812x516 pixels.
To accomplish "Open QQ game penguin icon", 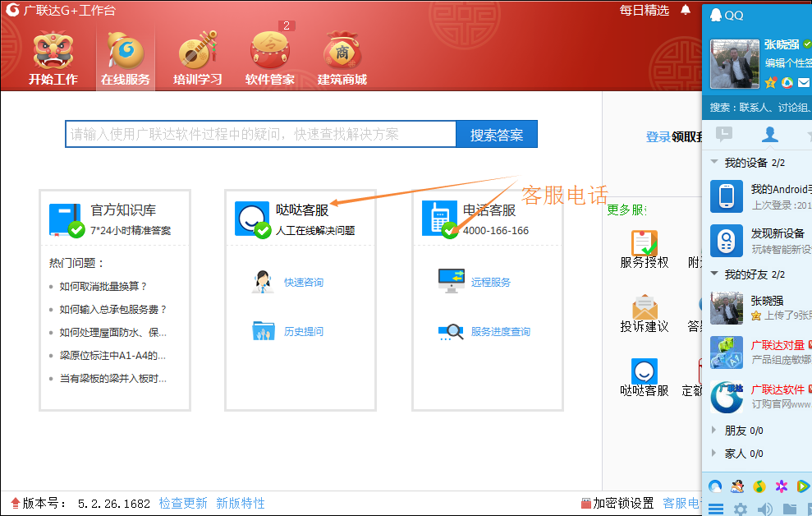I will pyautogui.click(x=737, y=486).
